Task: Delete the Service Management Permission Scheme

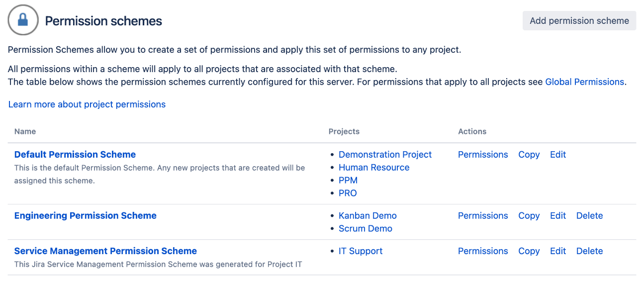Action: click(590, 251)
